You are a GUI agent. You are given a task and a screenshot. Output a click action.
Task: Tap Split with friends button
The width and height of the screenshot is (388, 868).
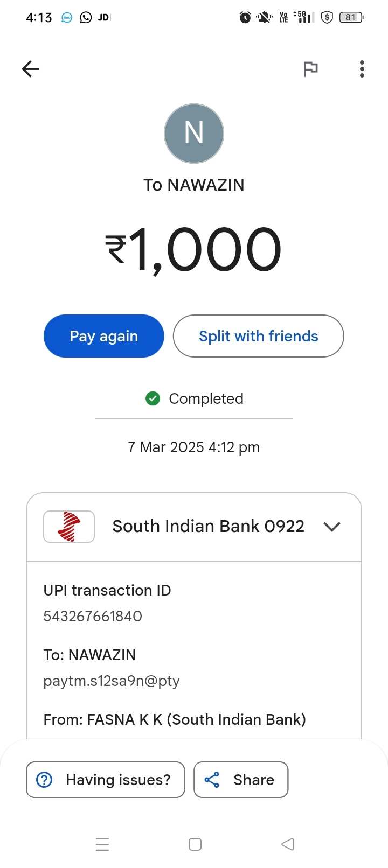[x=258, y=336]
